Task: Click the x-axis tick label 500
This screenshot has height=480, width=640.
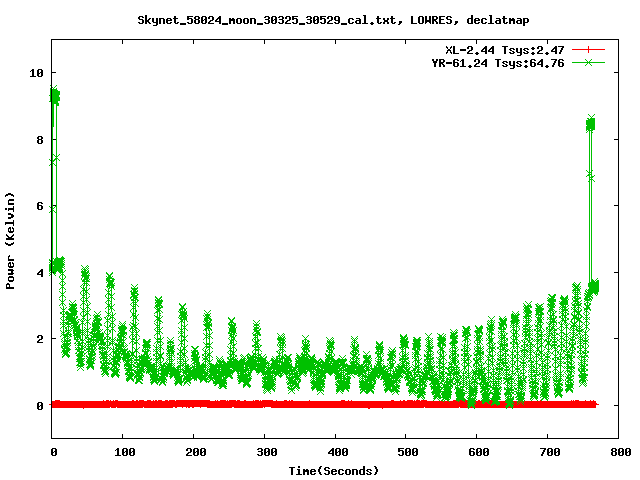Action: (408, 452)
